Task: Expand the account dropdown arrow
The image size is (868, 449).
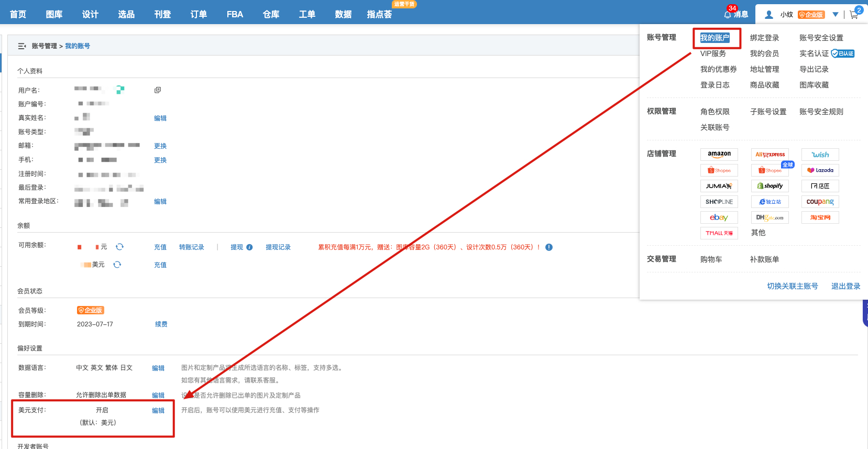Action: tap(836, 15)
